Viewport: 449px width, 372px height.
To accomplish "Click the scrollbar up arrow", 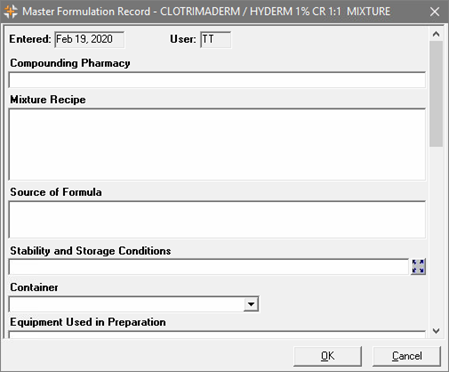I will tap(436, 34).
